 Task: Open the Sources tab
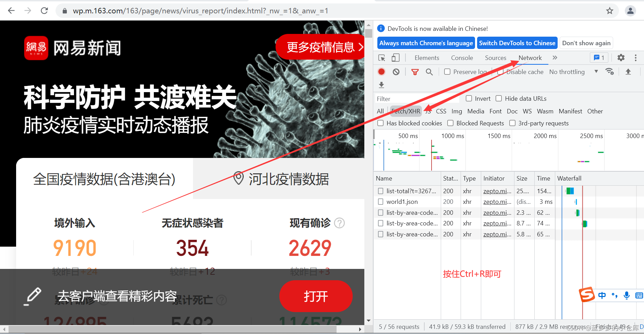(495, 58)
